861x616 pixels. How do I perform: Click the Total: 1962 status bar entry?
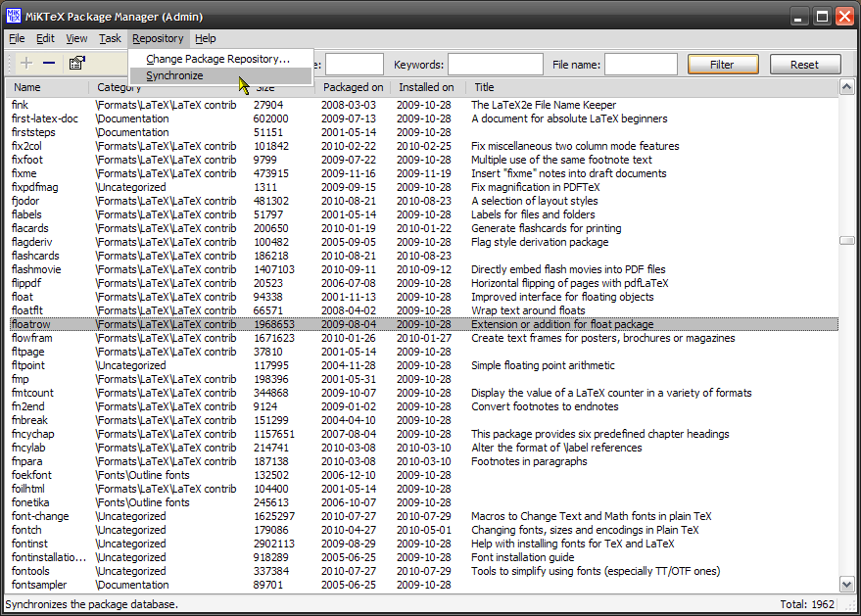[807, 604]
